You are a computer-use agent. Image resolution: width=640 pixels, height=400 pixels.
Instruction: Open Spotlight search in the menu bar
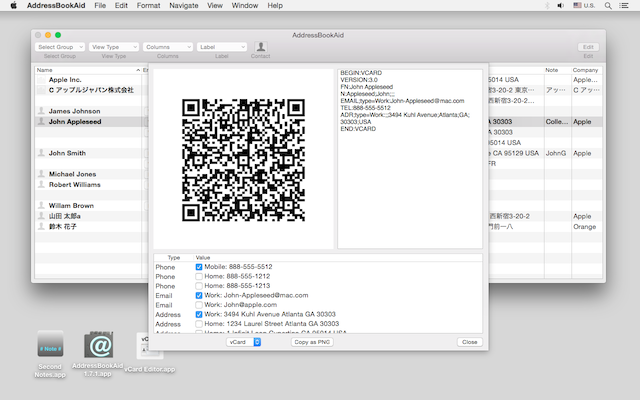pyautogui.click(x=608, y=6)
